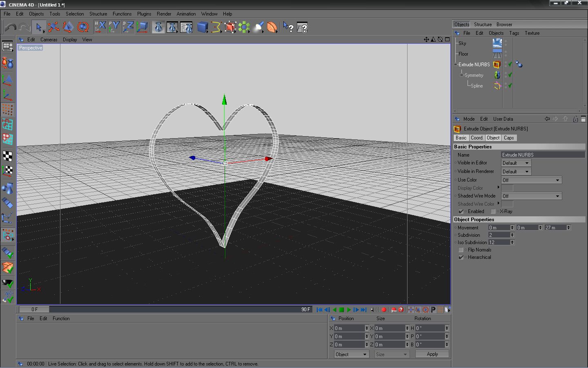Open the Object coordinate mode dropdown
This screenshot has height=368, width=588.
pos(352,355)
